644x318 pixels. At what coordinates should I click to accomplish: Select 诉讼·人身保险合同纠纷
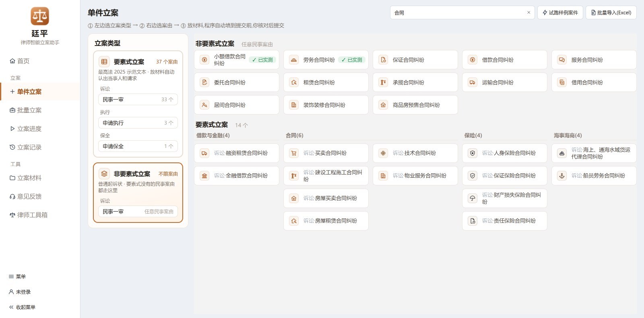point(505,153)
